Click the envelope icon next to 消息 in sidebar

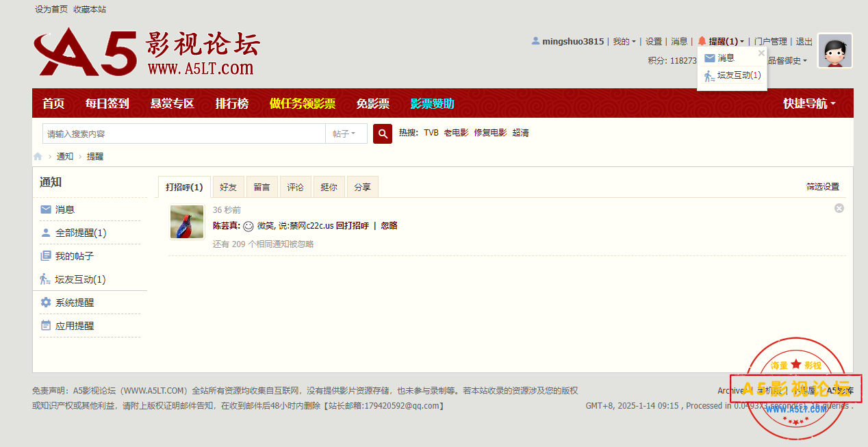click(46, 209)
